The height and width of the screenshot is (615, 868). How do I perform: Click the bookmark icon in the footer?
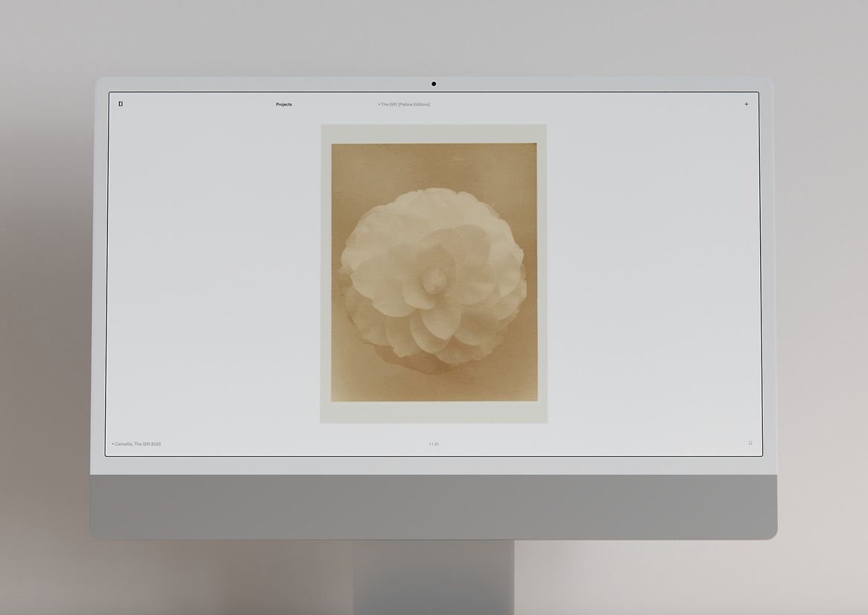[750, 443]
